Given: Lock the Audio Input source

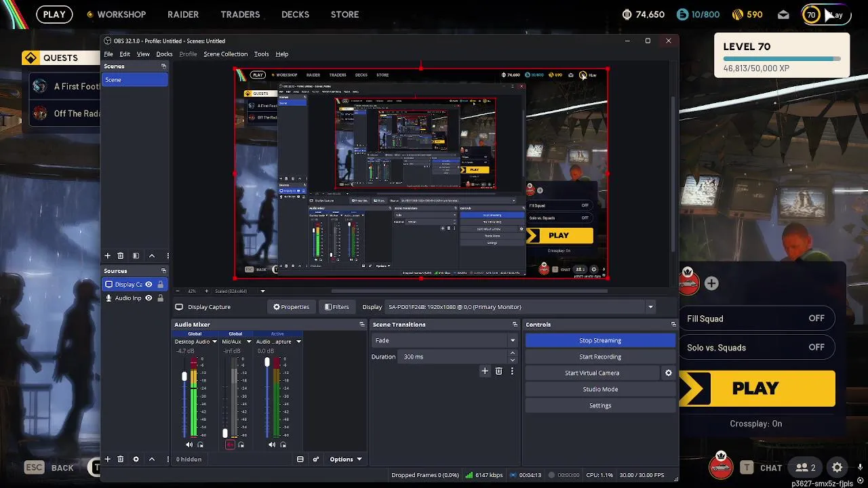Looking at the screenshot, I should tap(161, 298).
